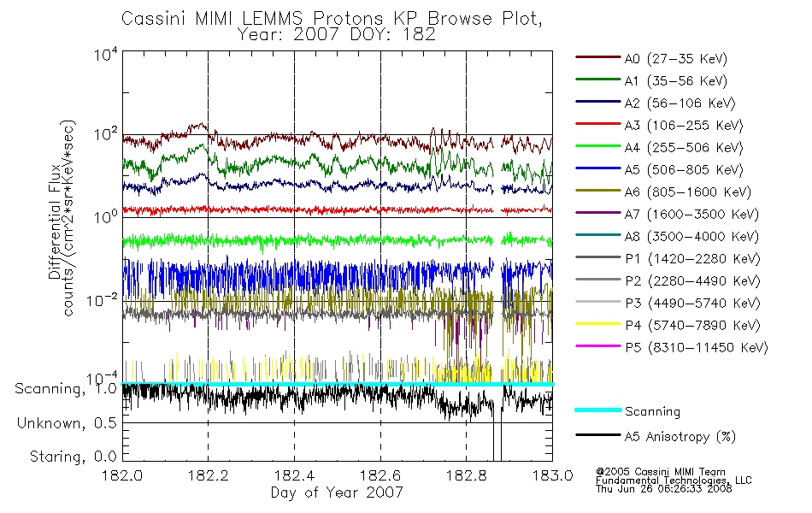This screenshot has height=513, width=812.
Task: Click the A0 (27-35 KeV) legend label
Action: (676, 58)
